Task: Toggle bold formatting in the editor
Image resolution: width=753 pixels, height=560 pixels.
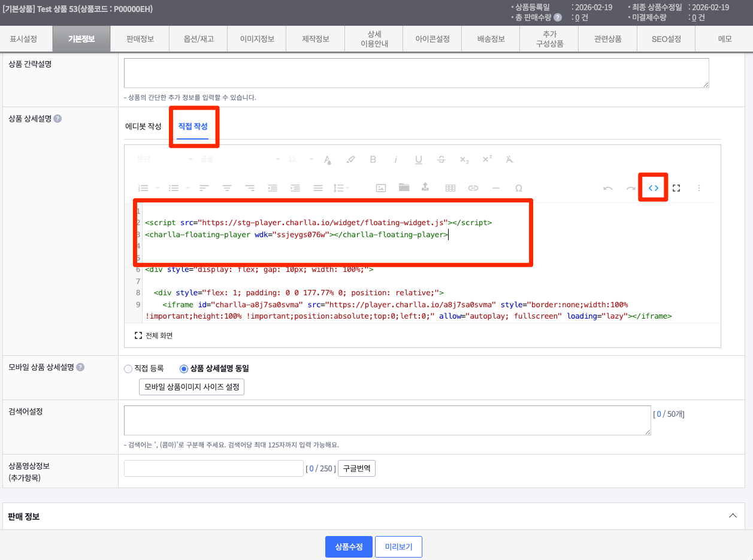Action: [373, 160]
